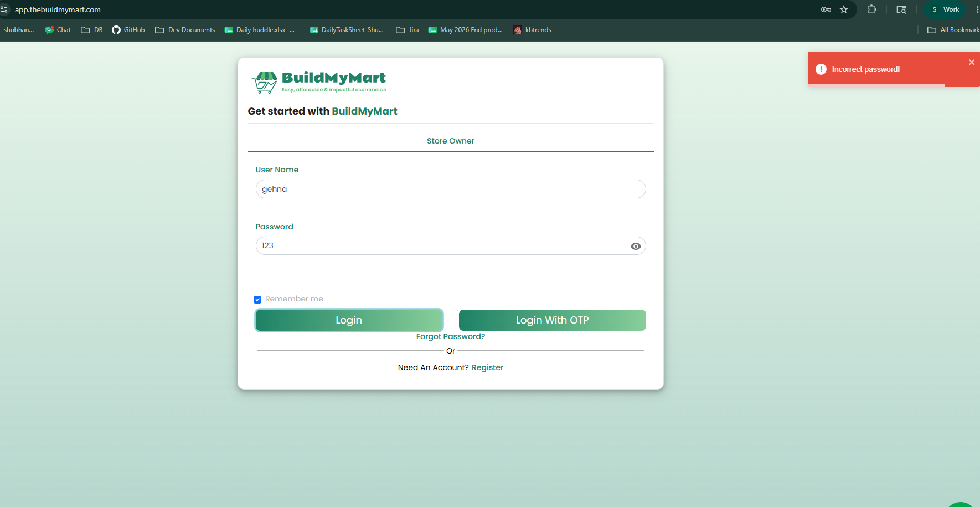Image resolution: width=980 pixels, height=507 pixels.
Task: Open the Forgot Password? link
Action: click(x=451, y=336)
